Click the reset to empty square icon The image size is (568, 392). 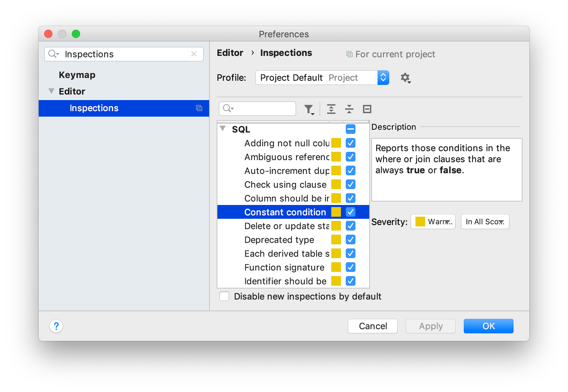[x=367, y=109]
